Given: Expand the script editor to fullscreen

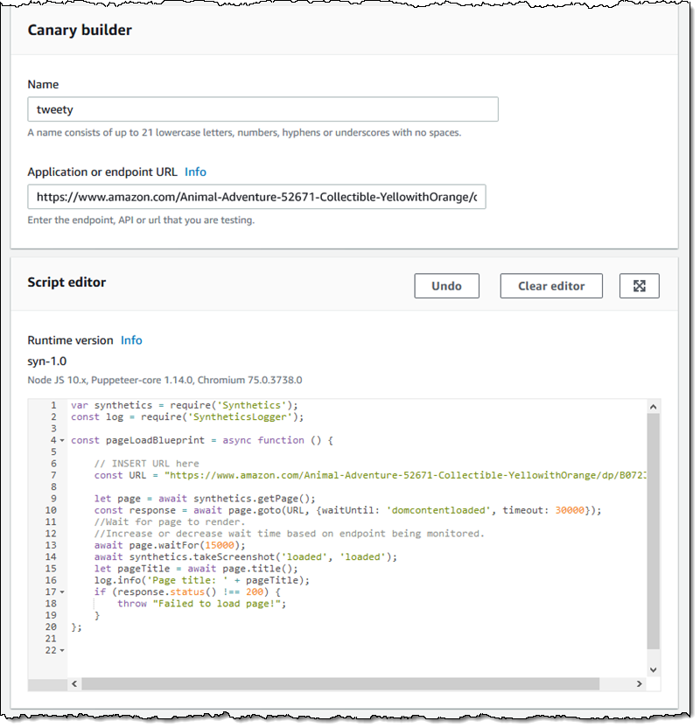Looking at the screenshot, I should [x=639, y=286].
